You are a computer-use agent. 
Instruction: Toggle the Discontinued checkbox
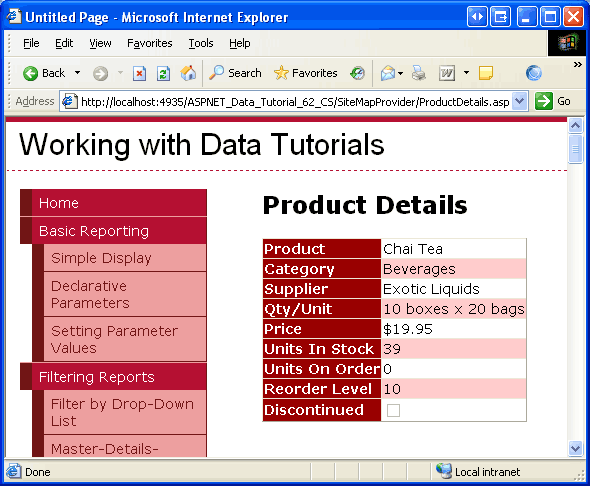(x=393, y=410)
